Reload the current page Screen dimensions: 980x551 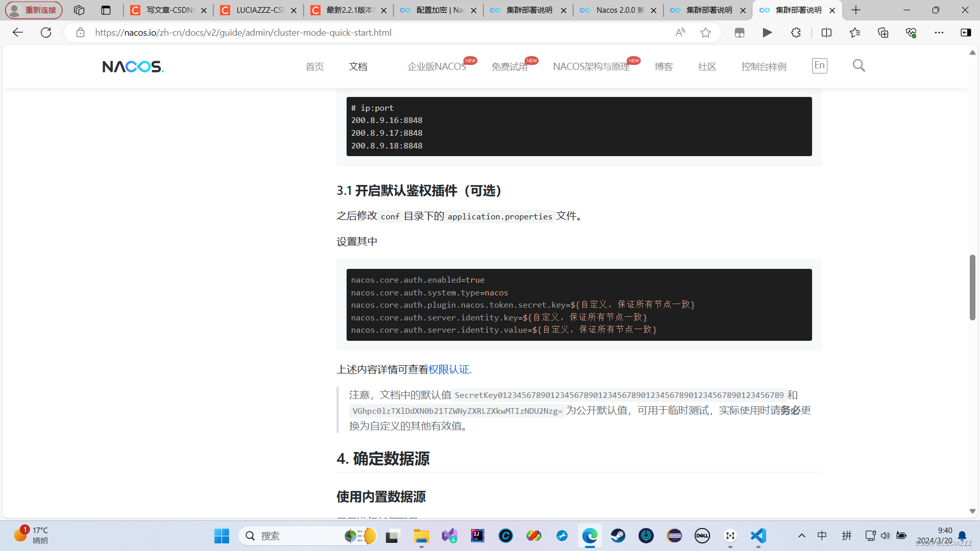coord(46,33)
